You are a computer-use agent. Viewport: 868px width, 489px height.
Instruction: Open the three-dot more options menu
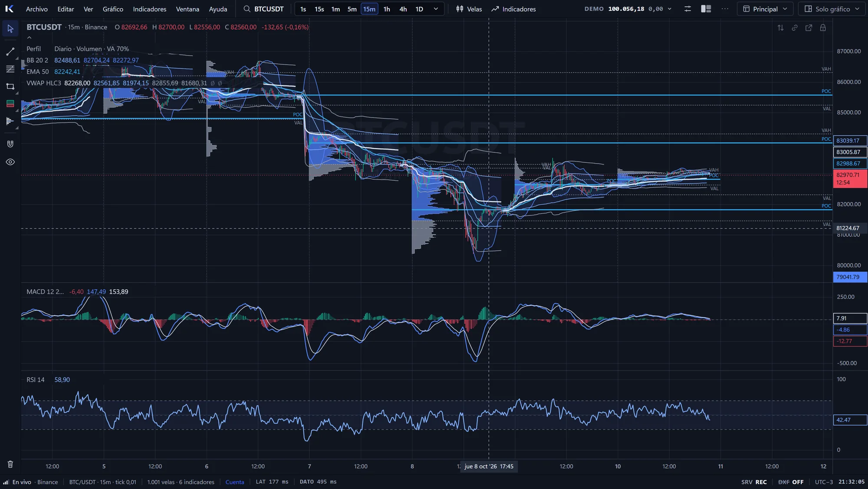pyautogui.click(x=725, y=9)
